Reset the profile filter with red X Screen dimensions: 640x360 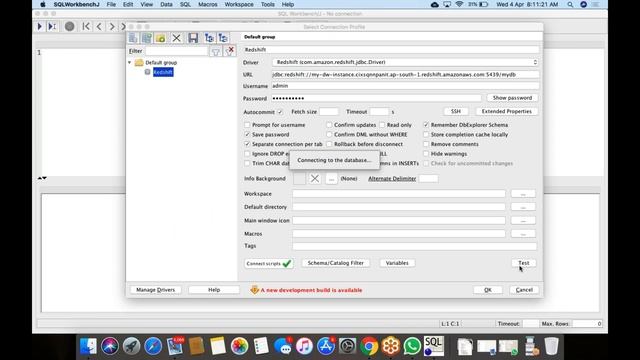(x=230, y=51)
